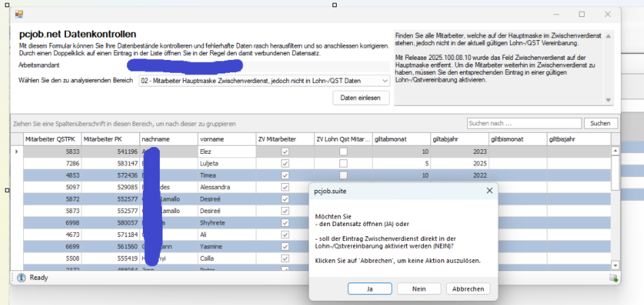
Task: Focus the 'Suchen nach' search field
Action: (524, 123)
